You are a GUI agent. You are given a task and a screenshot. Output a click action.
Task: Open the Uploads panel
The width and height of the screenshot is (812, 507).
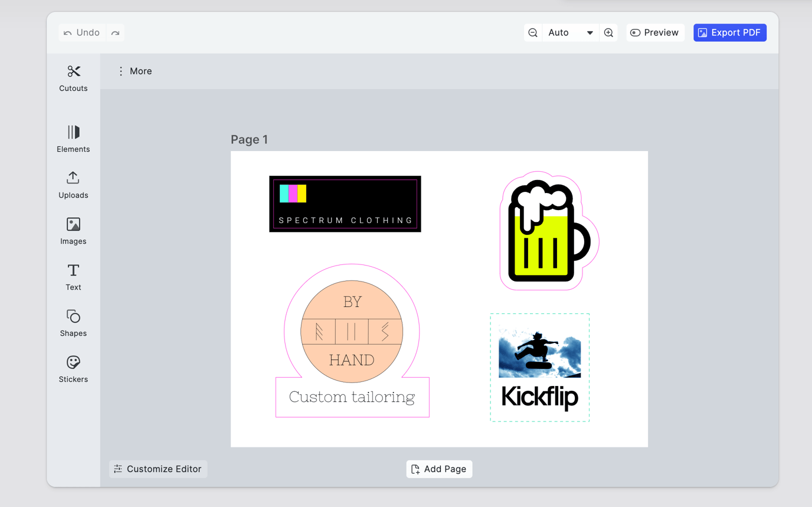[73, 184]
